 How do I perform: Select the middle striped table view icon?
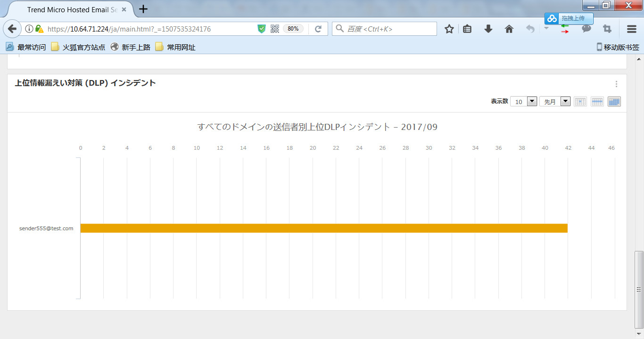pos(597,102)
